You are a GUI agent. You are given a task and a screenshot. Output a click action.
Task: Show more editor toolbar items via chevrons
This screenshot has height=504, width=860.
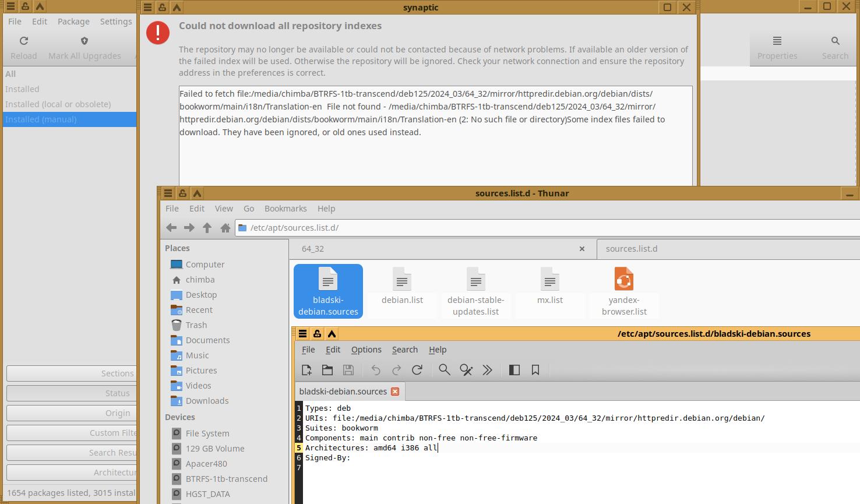(x=488, y=370)
